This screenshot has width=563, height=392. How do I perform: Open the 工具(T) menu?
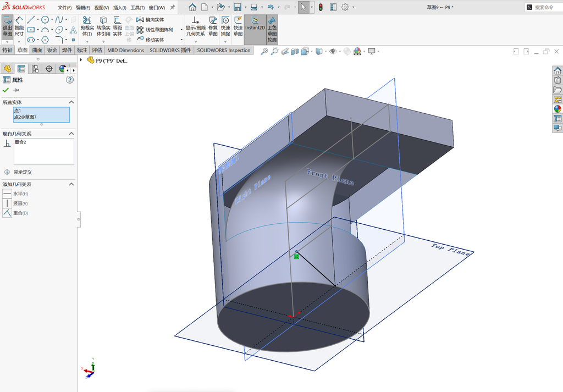[x=137, y=8]
